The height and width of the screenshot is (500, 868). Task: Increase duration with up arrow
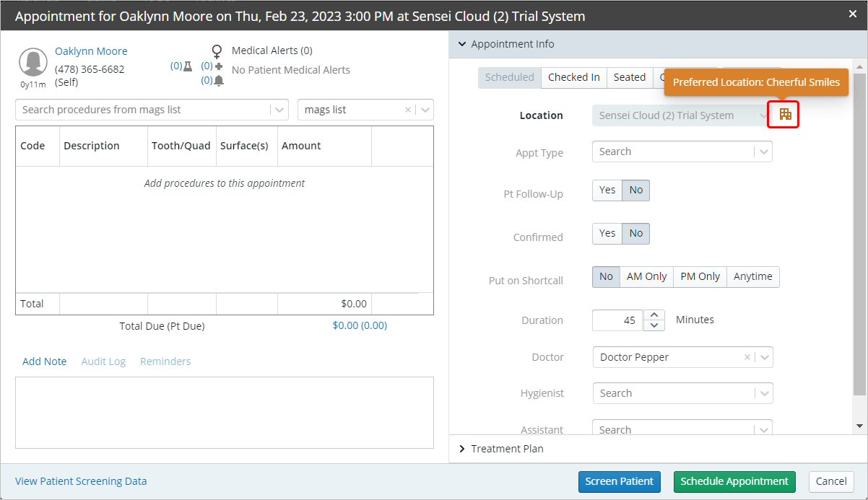(x=654, y=315)
